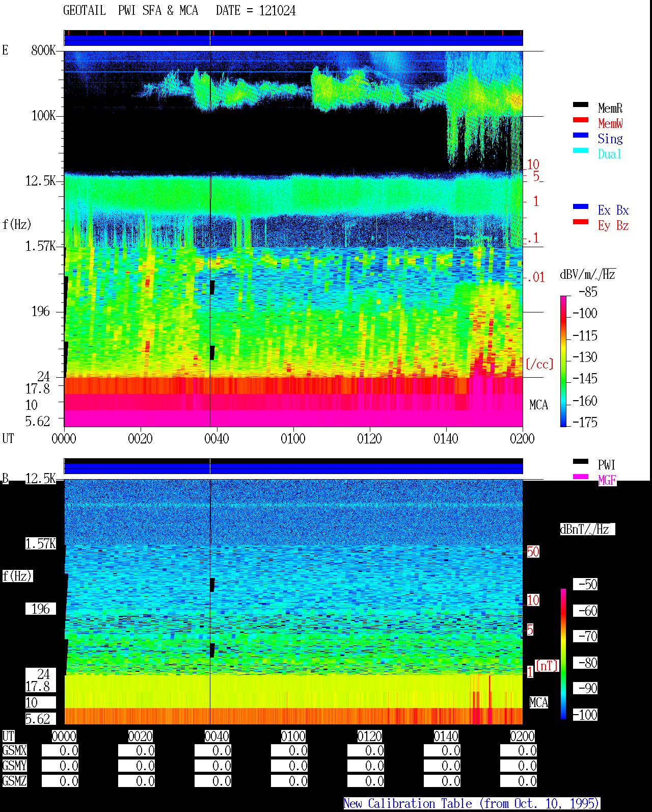Click the 100K frequency label on E panel
Image resolution: width=652 pixels, height=812 pixels.
pos(43,115)
